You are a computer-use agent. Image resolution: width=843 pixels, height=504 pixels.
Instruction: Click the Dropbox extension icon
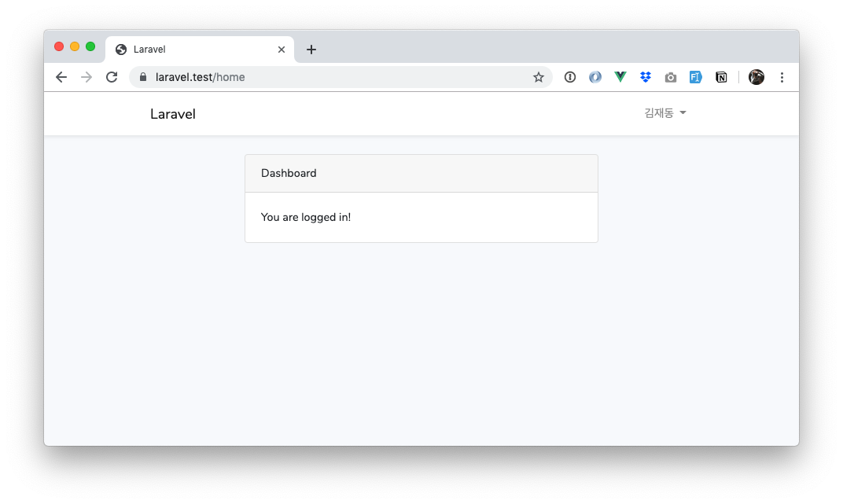pyautogui.click(x=646, y=77)
